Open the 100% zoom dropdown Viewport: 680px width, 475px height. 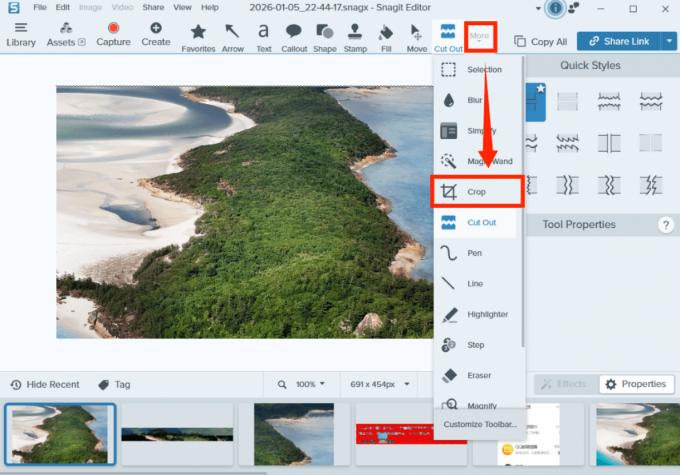(x=304, y=384)
